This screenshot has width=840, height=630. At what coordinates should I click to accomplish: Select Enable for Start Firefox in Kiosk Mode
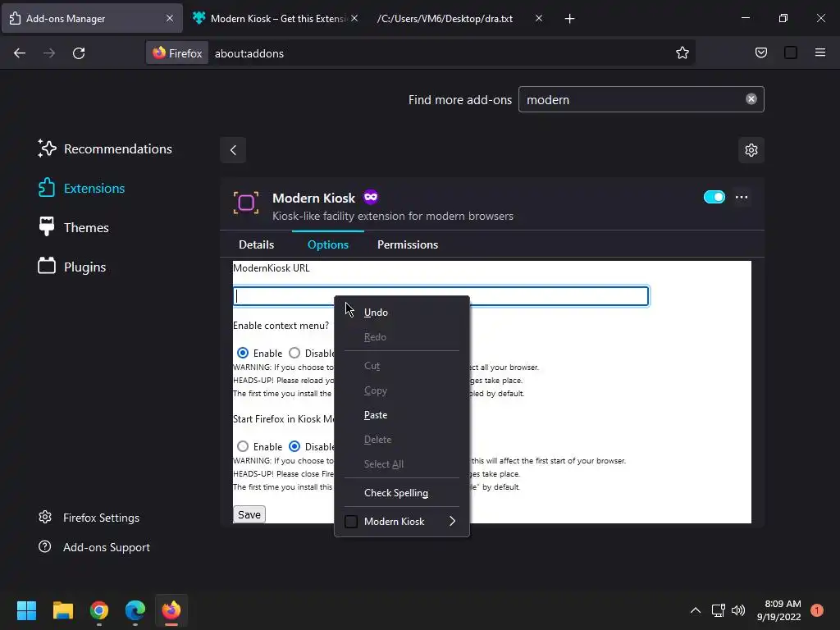tap(243, 446)
